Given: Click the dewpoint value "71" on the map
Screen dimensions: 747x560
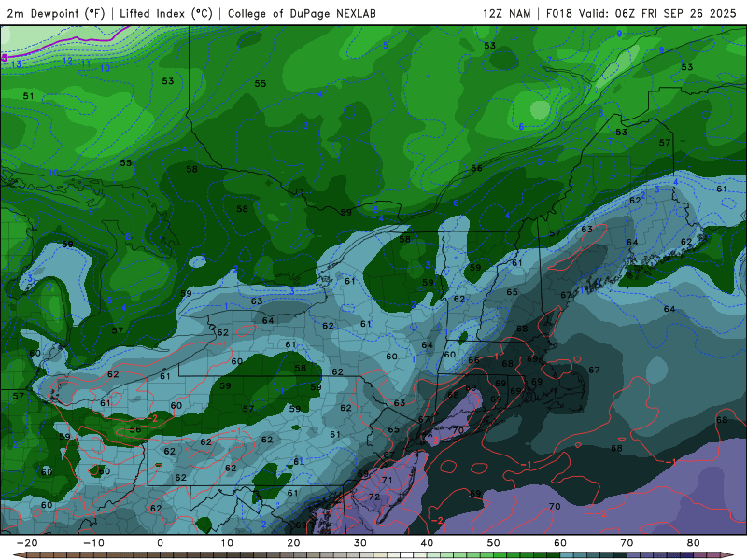Looking at the screenshot, I should [387, 480].
